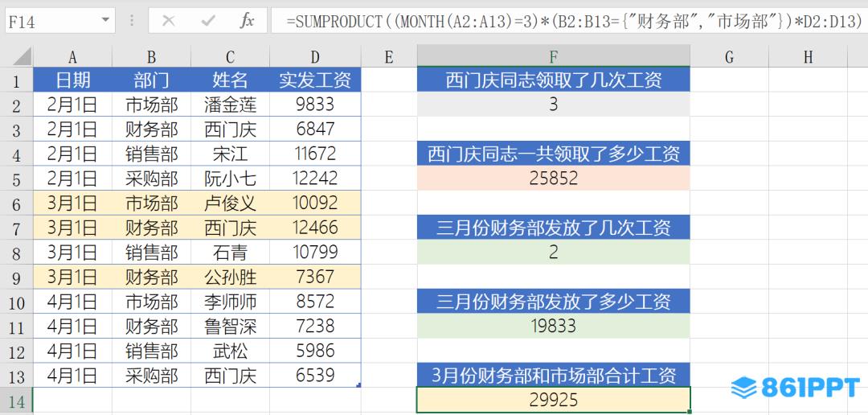Viewport: 868px width, 415px height.
Task: Select row 1 header
Action: coord(16,81)
